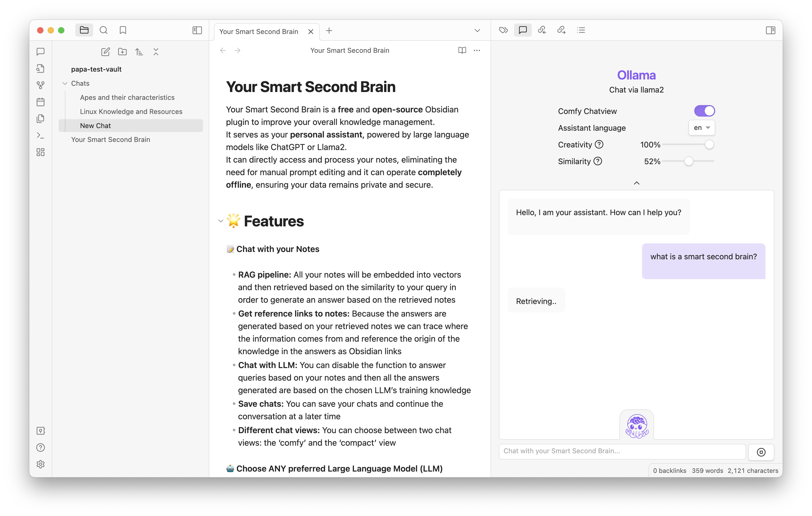Stop generation button next to chat input
The image size is (812, 516).
pyautogui.click(x=761, y=452)
